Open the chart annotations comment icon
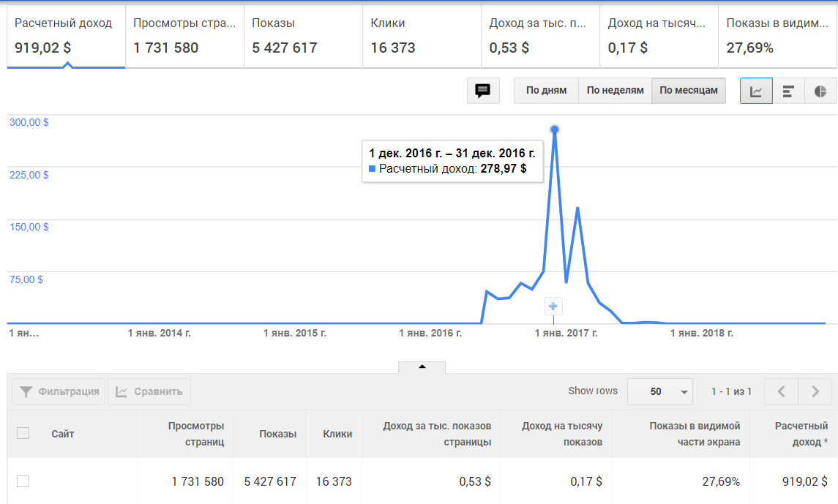 (483, 91)
